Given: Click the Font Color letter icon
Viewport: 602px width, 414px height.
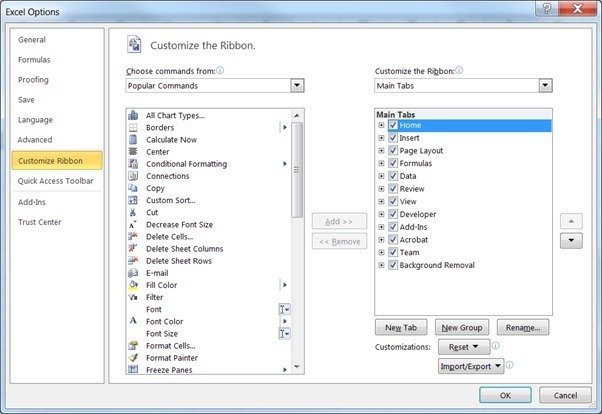Looking at the screenshot, I should click(x=133, y=321).
